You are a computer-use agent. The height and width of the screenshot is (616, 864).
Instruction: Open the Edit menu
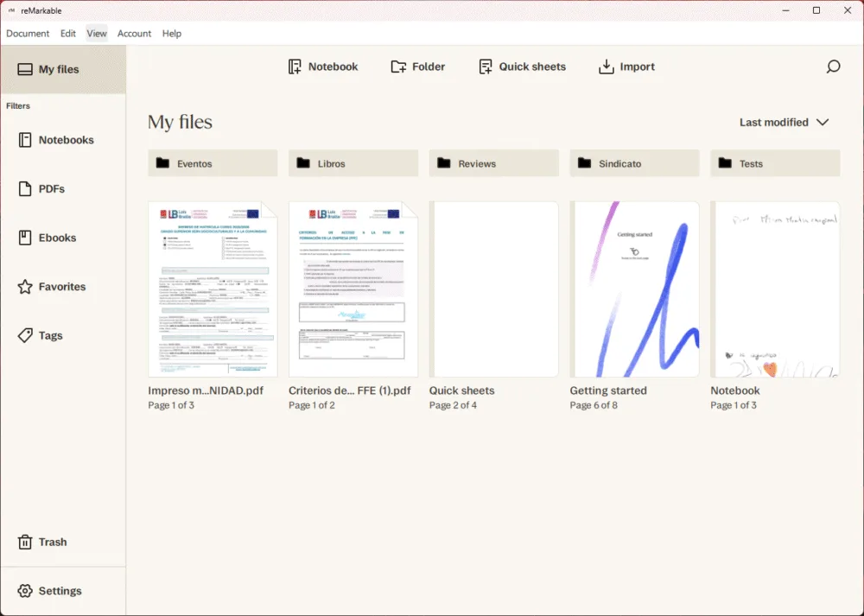[67, 34]
